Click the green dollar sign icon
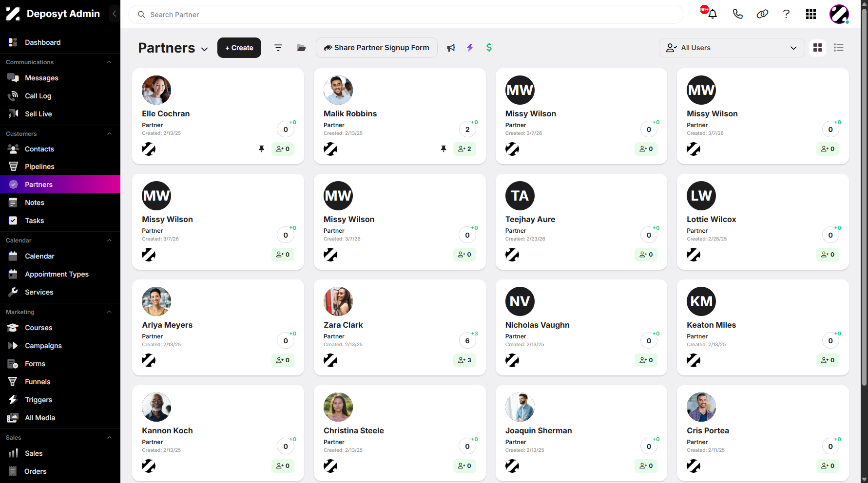Screen dimensions: 868x483 [x=489, y=48]
